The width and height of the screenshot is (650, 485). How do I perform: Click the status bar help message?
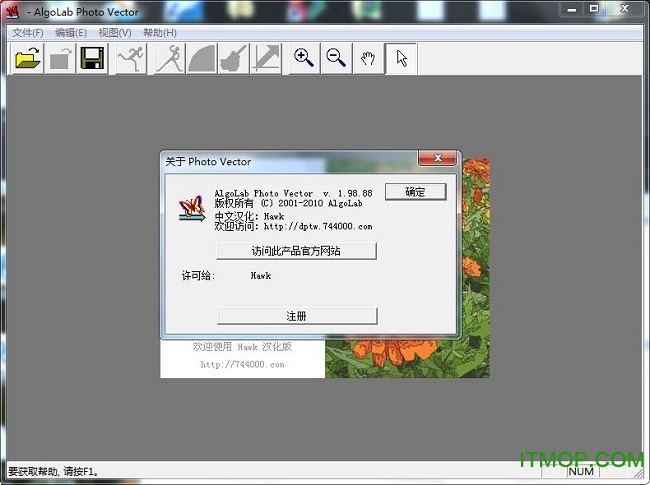tap(53, 472)
